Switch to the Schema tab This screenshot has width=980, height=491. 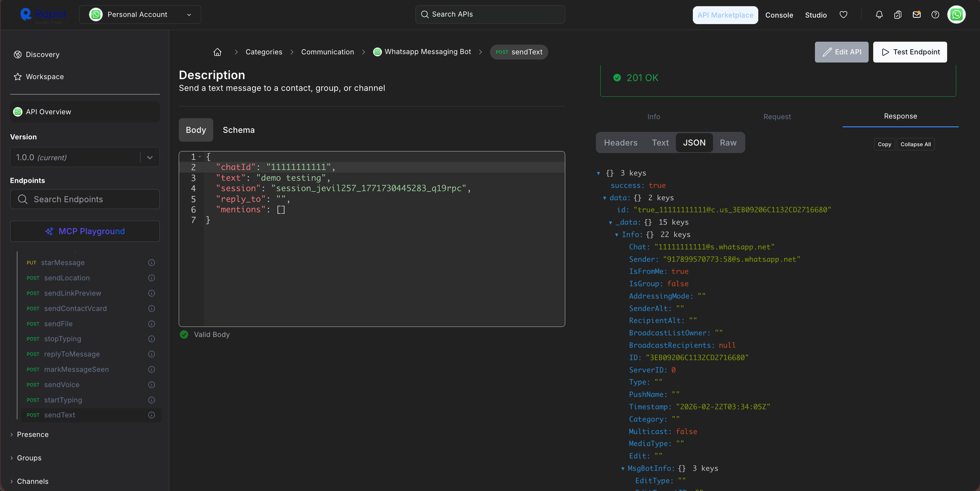(x=239, y=130)
